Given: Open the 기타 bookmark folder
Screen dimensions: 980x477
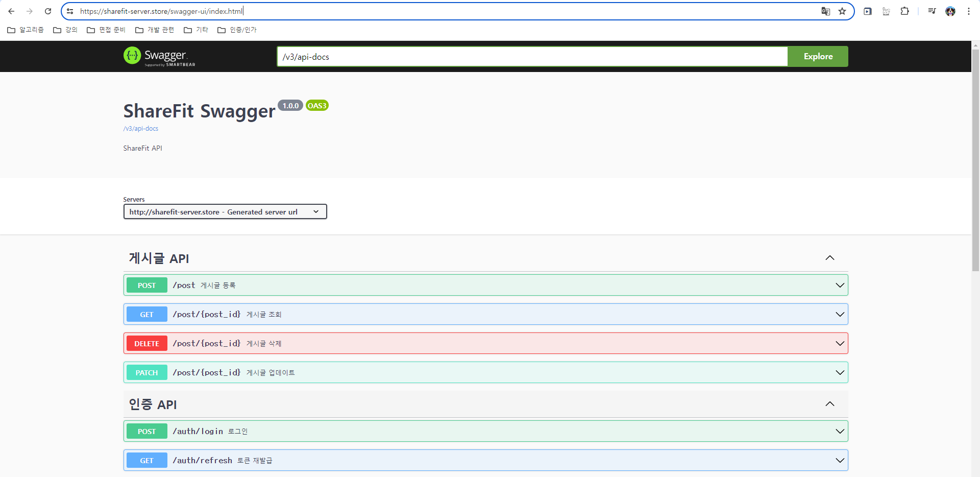Looking at the screenshot, I should pyautogui.click(x=196, y=30).
